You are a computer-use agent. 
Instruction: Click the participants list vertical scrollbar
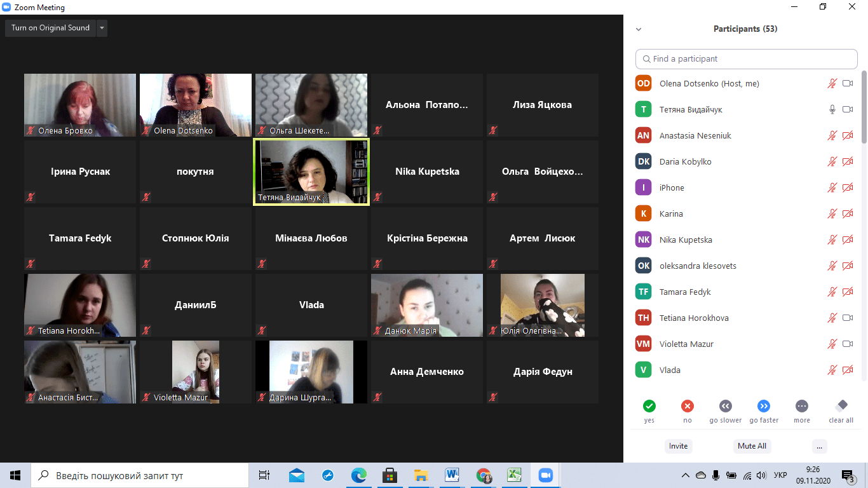(863, 108)
